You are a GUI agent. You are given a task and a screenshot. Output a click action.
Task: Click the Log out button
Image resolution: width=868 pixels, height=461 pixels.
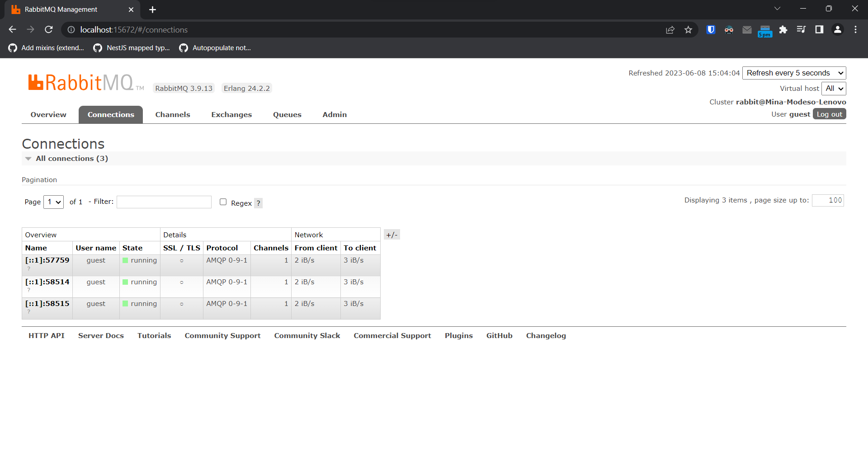click(x=829, y=113)
